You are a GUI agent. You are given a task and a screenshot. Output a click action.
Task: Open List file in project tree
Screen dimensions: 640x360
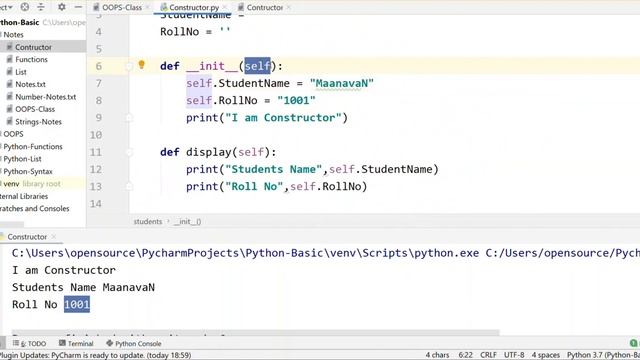tap(21, 72)
